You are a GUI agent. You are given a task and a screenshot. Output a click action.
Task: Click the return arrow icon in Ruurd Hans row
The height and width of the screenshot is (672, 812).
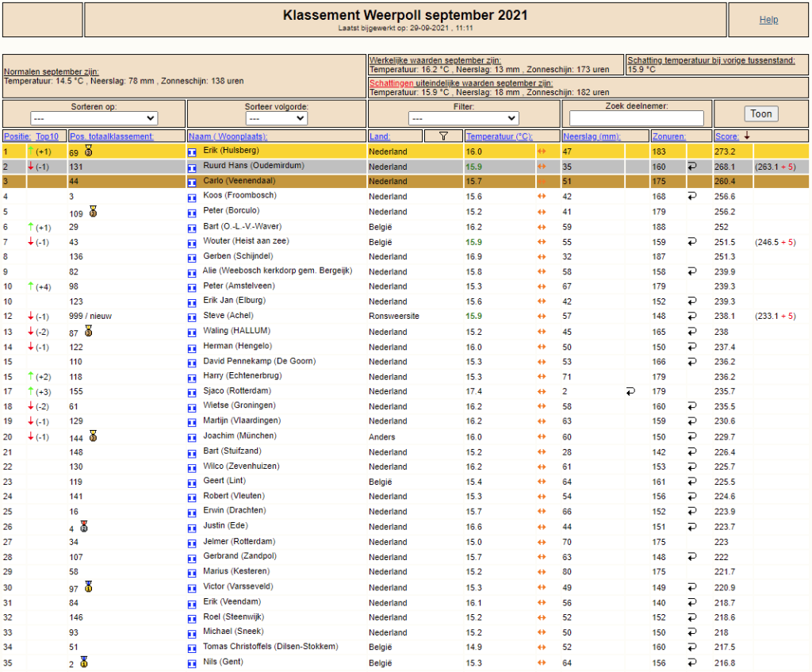691,167
